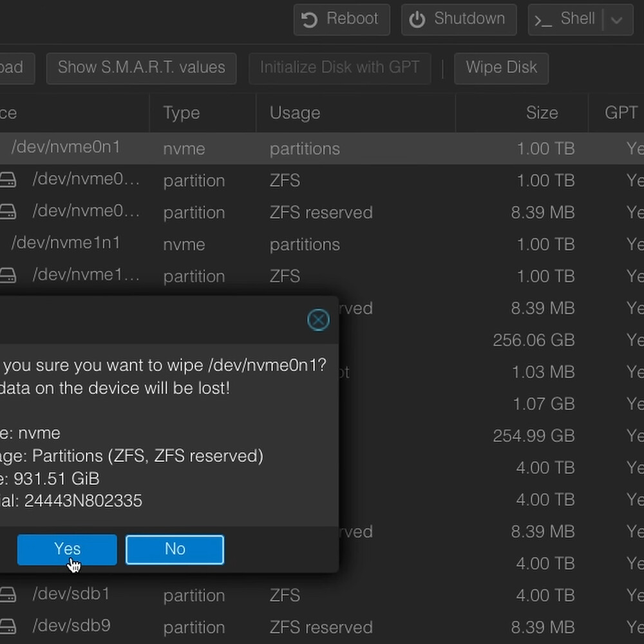Click the Type column header
This screenshot has width=644, height=644.
[x=181, y=113]
